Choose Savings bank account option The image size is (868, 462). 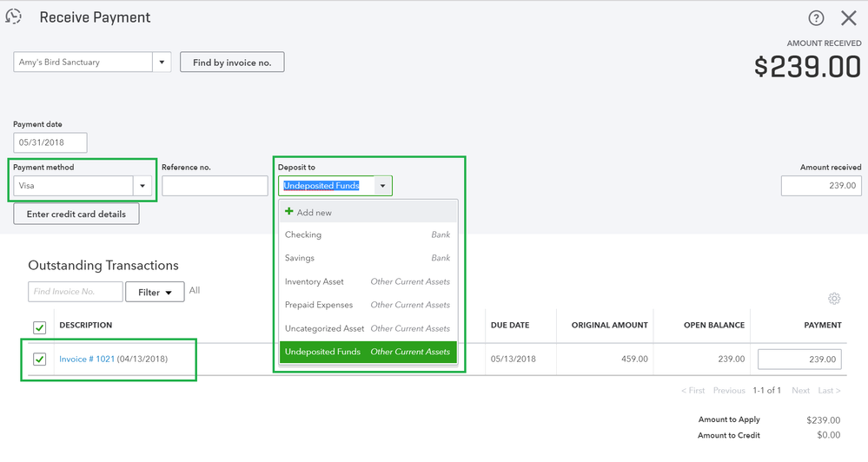click(x=300, y=258)
